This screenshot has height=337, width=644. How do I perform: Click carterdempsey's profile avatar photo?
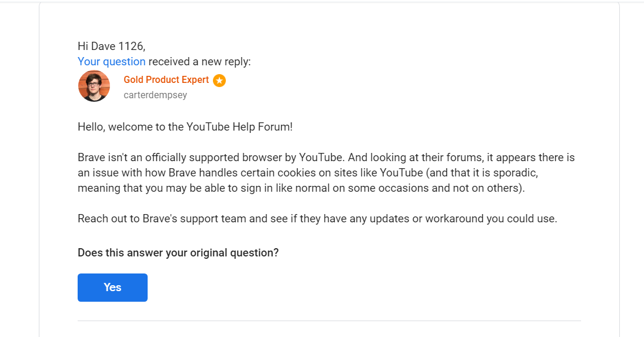94,86
